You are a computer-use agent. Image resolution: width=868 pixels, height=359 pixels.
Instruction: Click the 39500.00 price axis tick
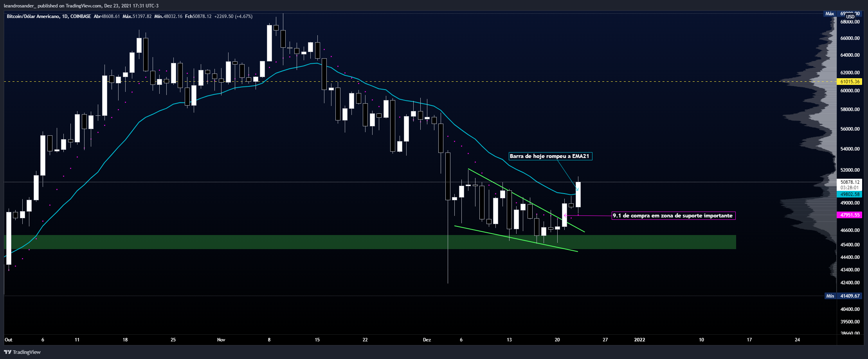coord(850,322)
